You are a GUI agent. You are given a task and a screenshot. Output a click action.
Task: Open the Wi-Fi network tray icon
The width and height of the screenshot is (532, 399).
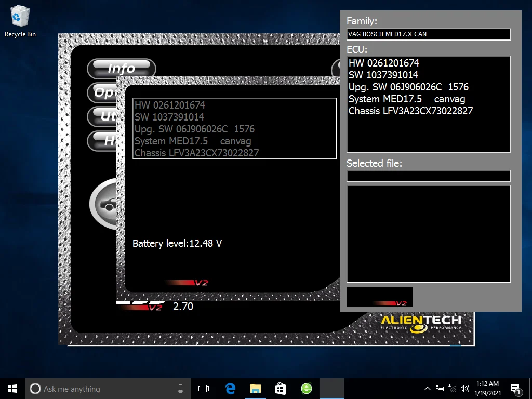click(453, 389)
